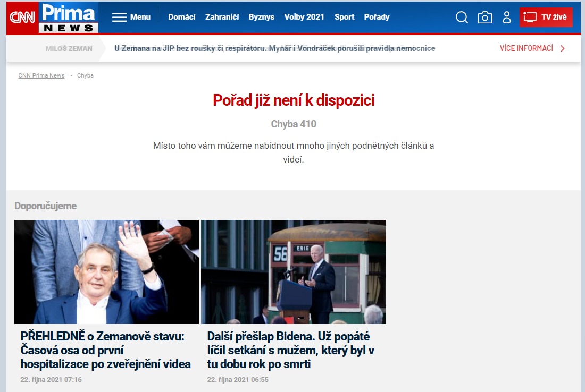The height and width of the screenshot is (392, 585).
Task: Click the CNN Prima News logo
Action: pyautogui.click(x=53, y=18)
